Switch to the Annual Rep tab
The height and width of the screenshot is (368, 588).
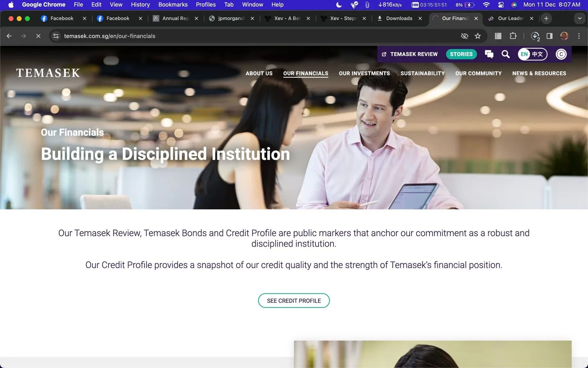[x=175, y=18]
